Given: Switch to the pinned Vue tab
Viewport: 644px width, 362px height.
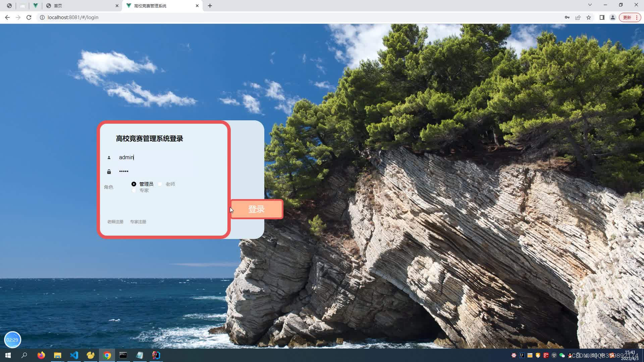Looking at the screenshot, I should 35,6.
